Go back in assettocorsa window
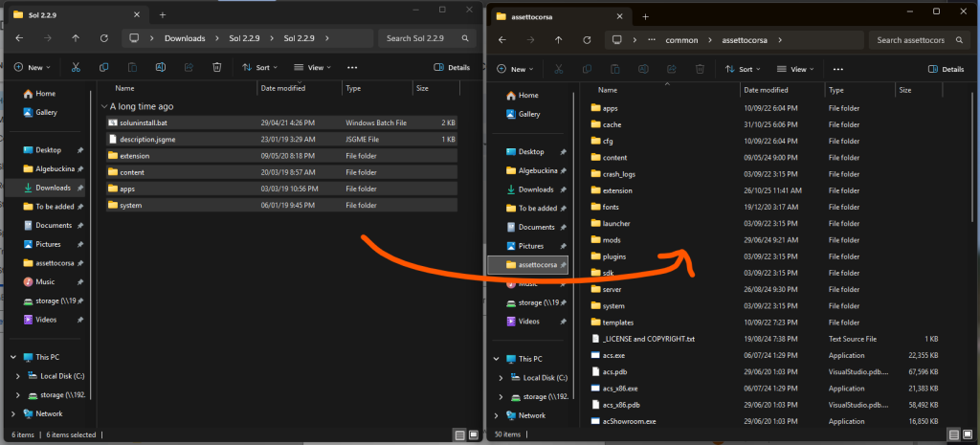The height and width of the screenshot is (445, 980). 501,40
